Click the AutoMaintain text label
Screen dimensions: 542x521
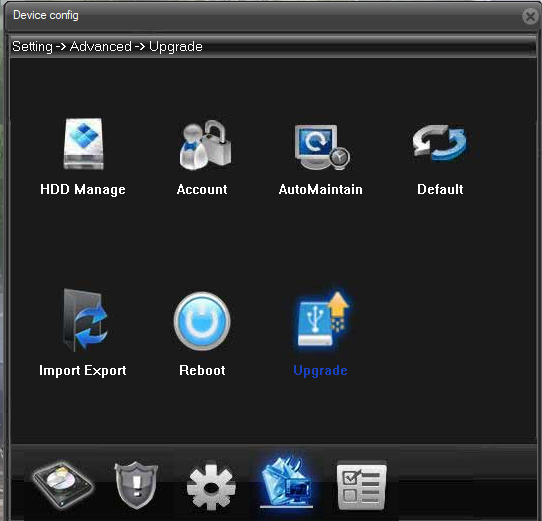point(321,189)
